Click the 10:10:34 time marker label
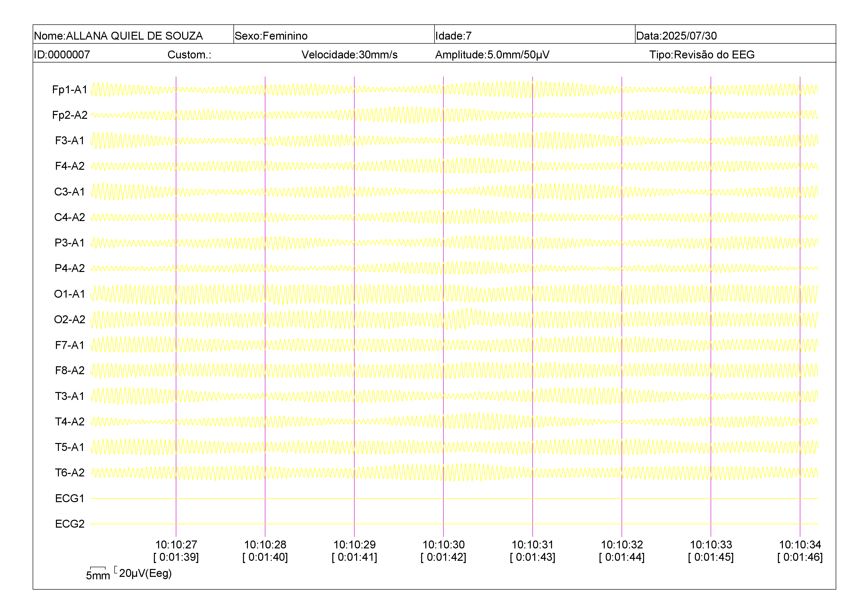 (800, 545)
